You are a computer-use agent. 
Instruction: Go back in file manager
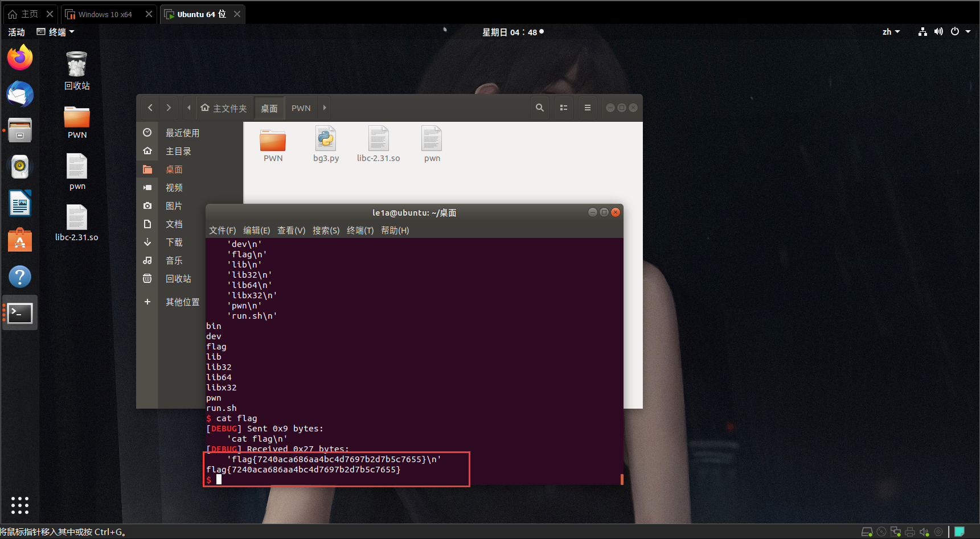150,108
